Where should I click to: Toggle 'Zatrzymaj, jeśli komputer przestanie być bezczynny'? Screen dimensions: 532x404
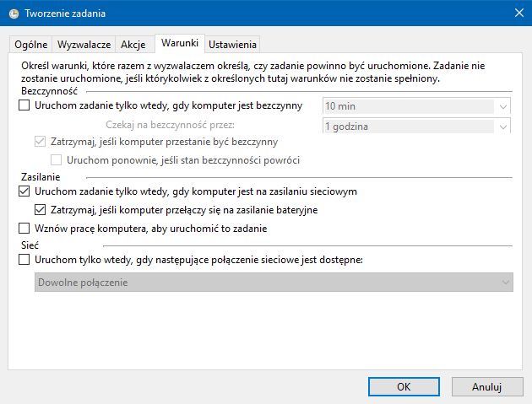pyautogui.click(x=41, y=142)
